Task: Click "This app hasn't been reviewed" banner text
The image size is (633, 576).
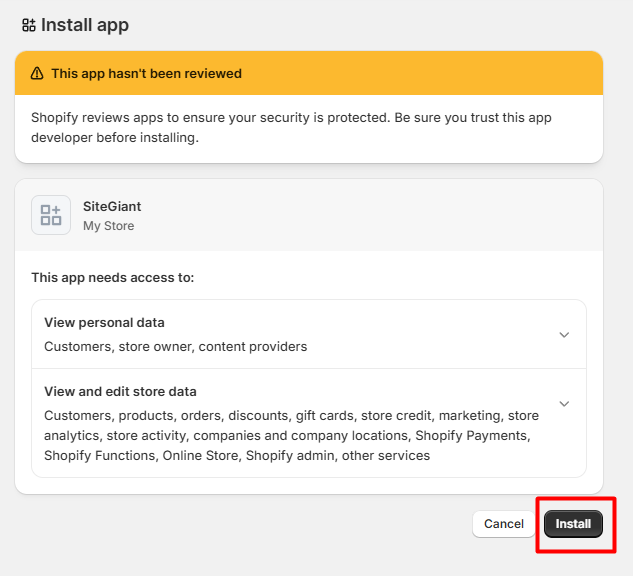Action: (x=146, y=73)
